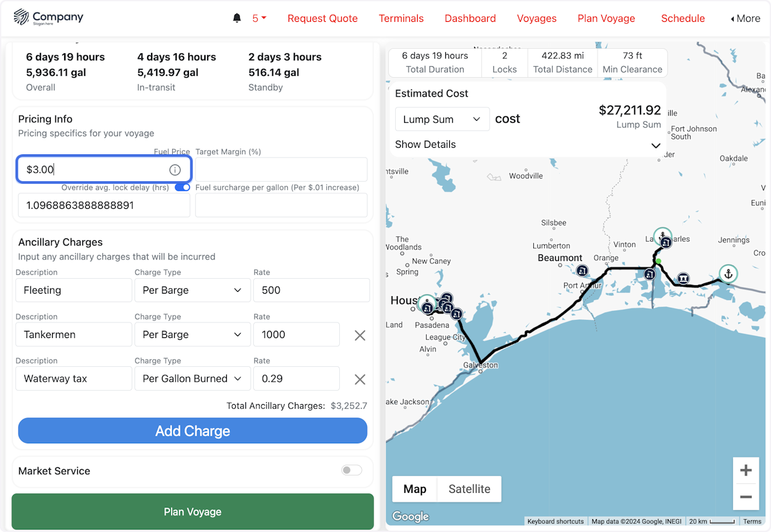Viewport: 771px width, 532px height.
Task: Open Charge Type dropdown for Waterway tax
Action: pyautogui.click(x=192, y=379)
